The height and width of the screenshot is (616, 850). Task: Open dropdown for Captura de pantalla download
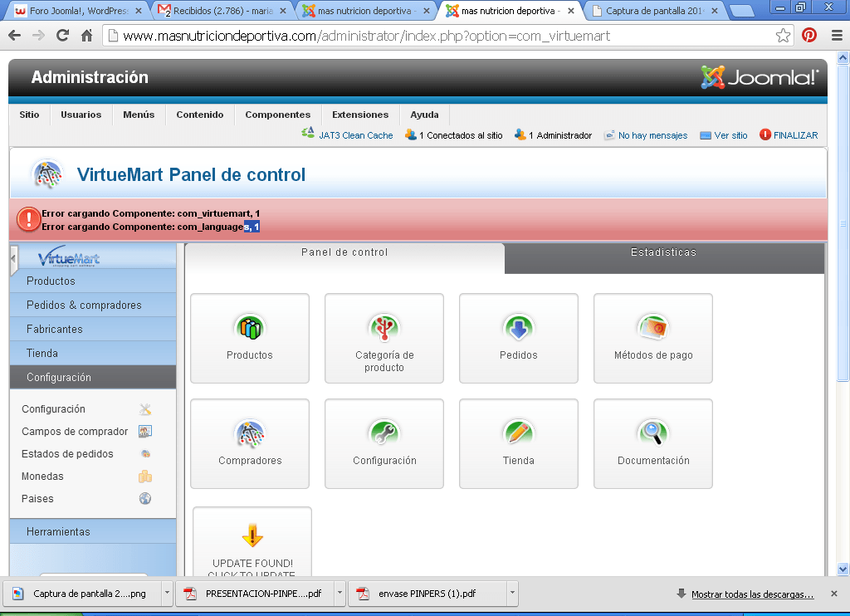pyautogui.click(x=167, y=594)
